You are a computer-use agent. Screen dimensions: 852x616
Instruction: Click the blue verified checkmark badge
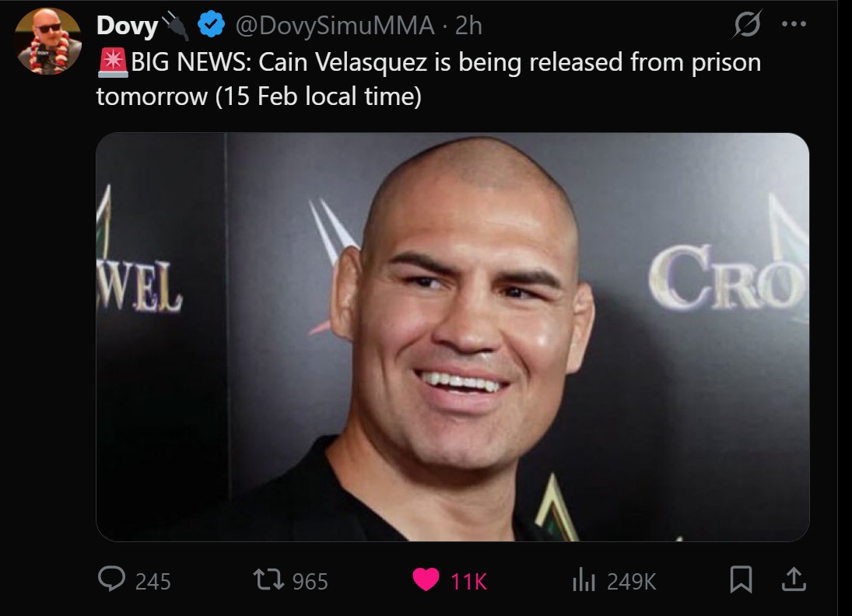(x=212, y=25)
